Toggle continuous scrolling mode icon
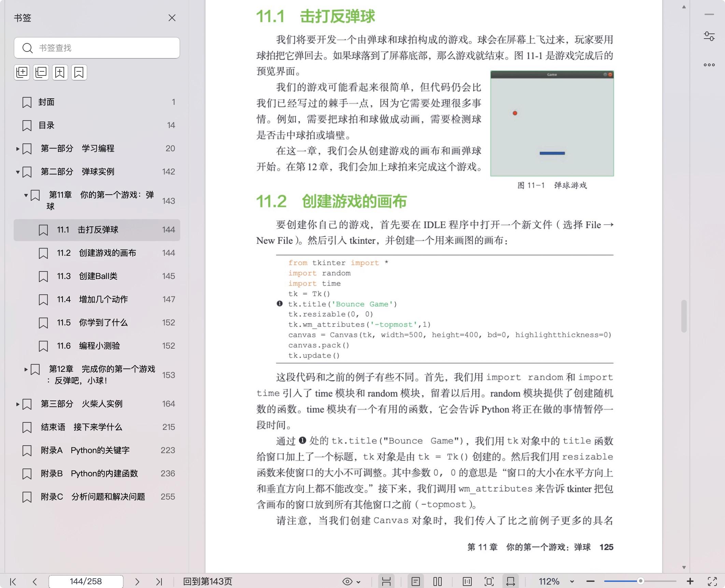The width and height of the screenshot is (725, 588). point(386,582)
